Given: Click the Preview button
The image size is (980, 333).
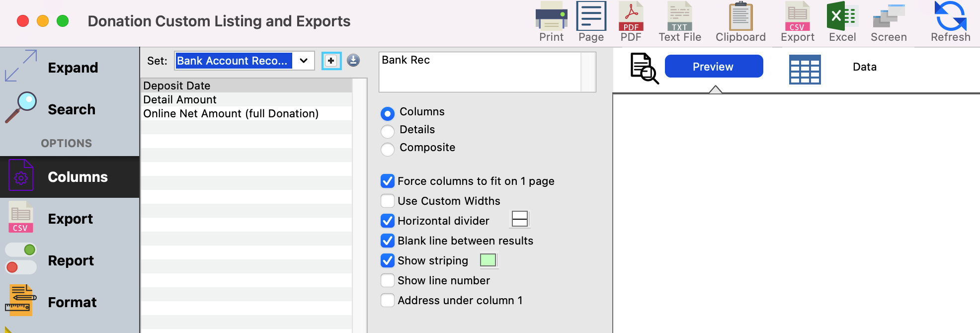Looking at the screenshot, I should tap(714, 67).
